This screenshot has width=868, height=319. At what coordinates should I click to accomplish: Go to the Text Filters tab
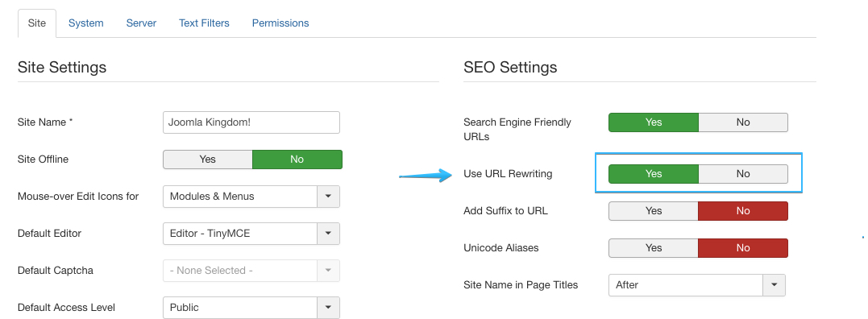pyautogui.click(x=204, y=23)
